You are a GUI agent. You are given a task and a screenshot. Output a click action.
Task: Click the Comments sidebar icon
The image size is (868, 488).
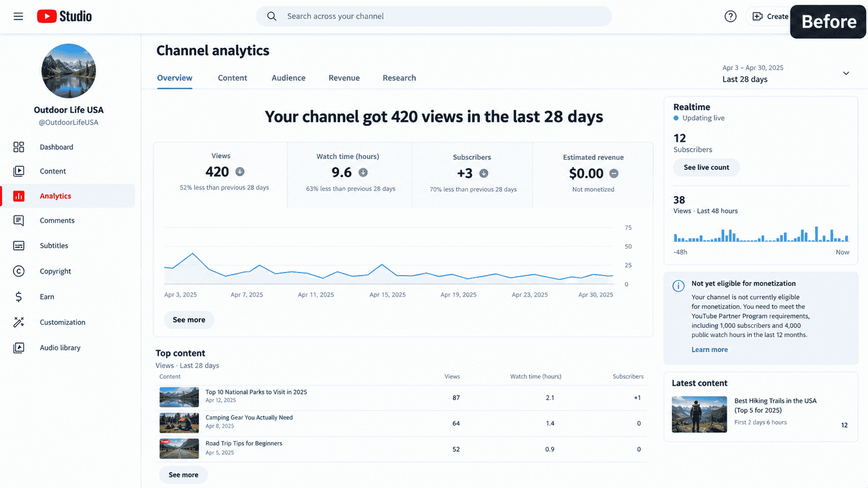19,221
